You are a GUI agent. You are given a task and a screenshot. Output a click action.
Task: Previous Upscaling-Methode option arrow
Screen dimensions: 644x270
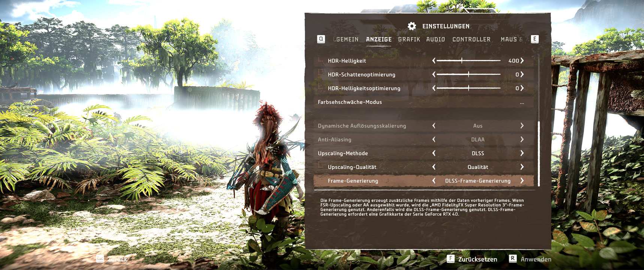coord(434,153)
